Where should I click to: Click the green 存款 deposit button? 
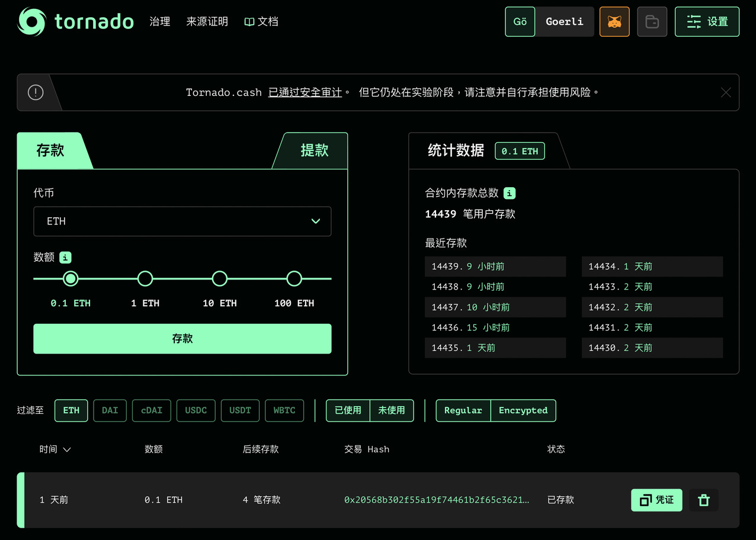[182, 339]
